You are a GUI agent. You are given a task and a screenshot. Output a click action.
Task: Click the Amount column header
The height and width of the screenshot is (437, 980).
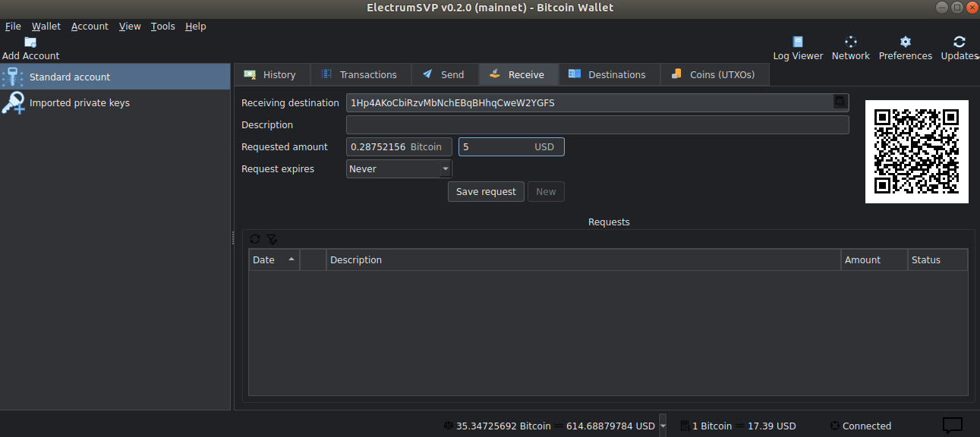(874, 259)
